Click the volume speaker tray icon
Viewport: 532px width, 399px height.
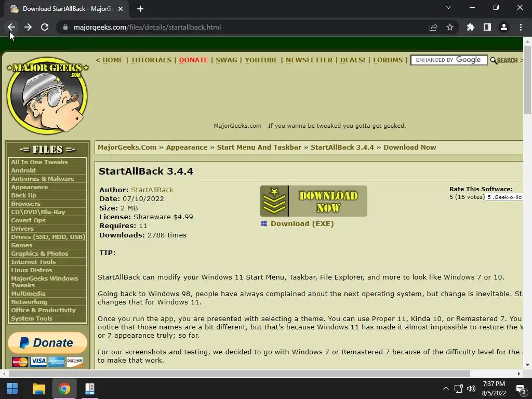pos(471,389)
